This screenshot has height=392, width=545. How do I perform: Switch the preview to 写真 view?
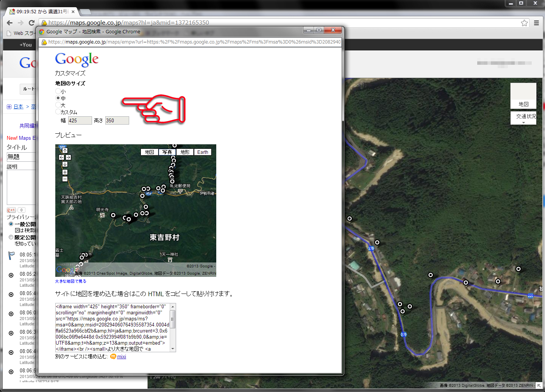(x=167, y=152)
